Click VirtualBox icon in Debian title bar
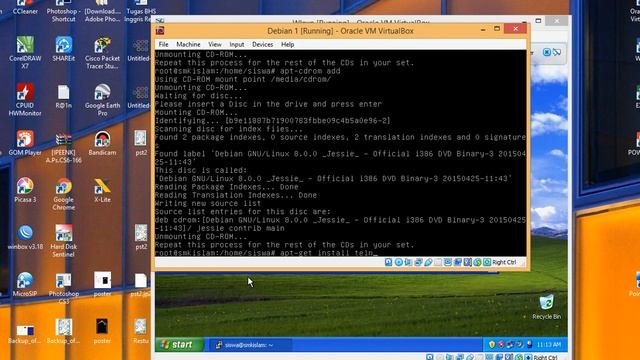The width and height of the screenshot is (640, 360). click(x=160, y=31)
